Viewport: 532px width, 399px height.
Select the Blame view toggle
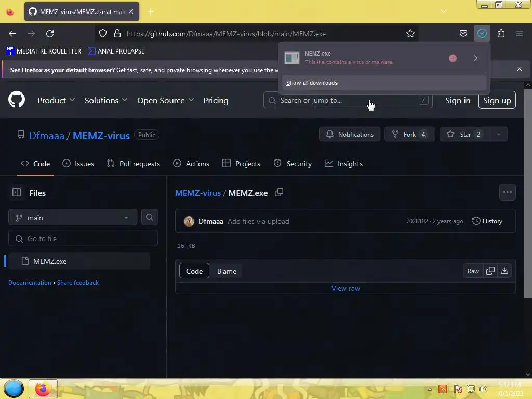[x=227, y=271]
